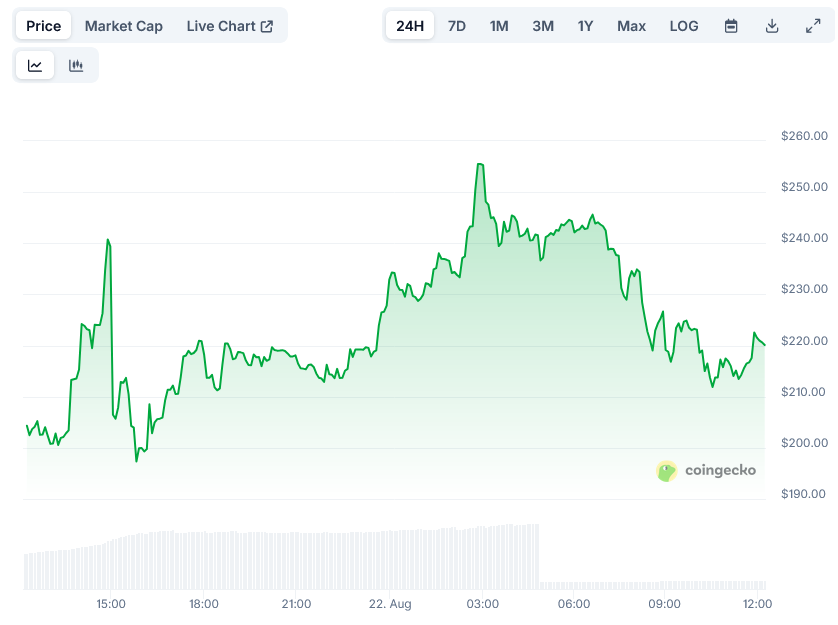Open the calendar date range picker
The image size is (838, 625).
pyautogui.click(x=731, y=26)
